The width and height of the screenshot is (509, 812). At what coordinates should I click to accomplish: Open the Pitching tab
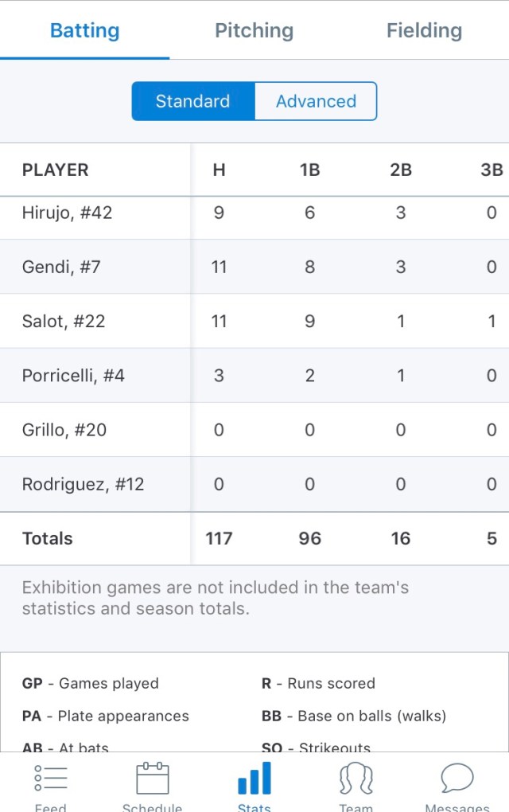coord(254,31)
